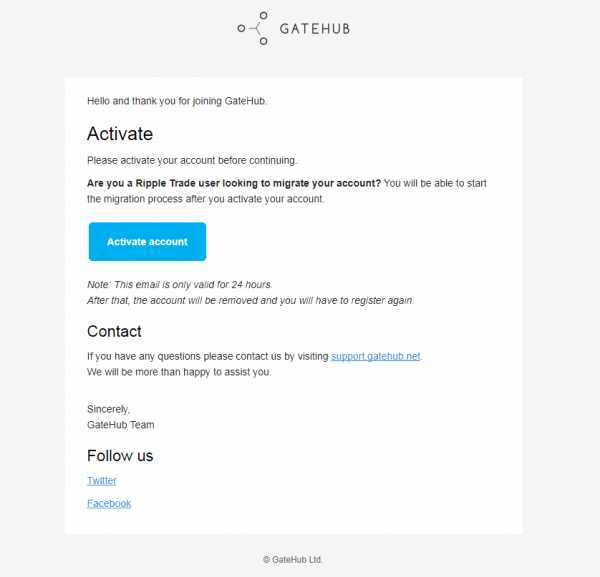The width and height of the screenshot is (600, 577).
Task: Click the GATEHUB wordmark in the header
Action: 315,29
